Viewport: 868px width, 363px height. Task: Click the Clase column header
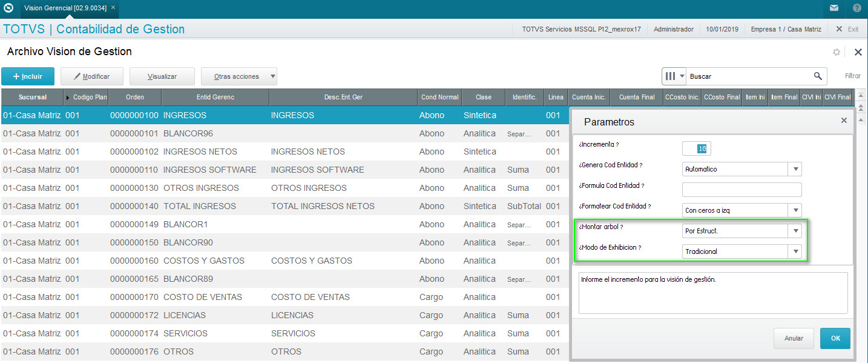click(x=484, y=97)
